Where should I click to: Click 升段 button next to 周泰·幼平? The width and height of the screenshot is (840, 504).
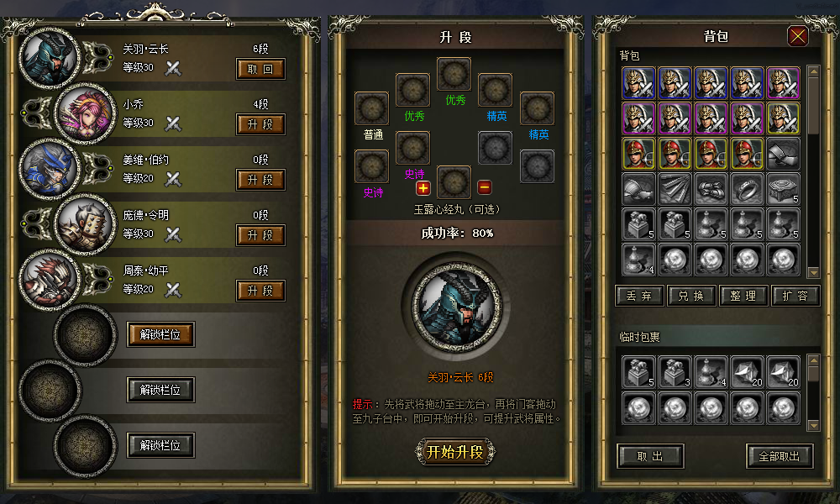260,291
